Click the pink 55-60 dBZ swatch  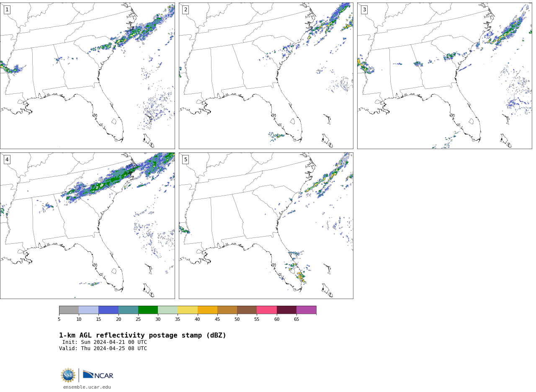tap(267, 310)
